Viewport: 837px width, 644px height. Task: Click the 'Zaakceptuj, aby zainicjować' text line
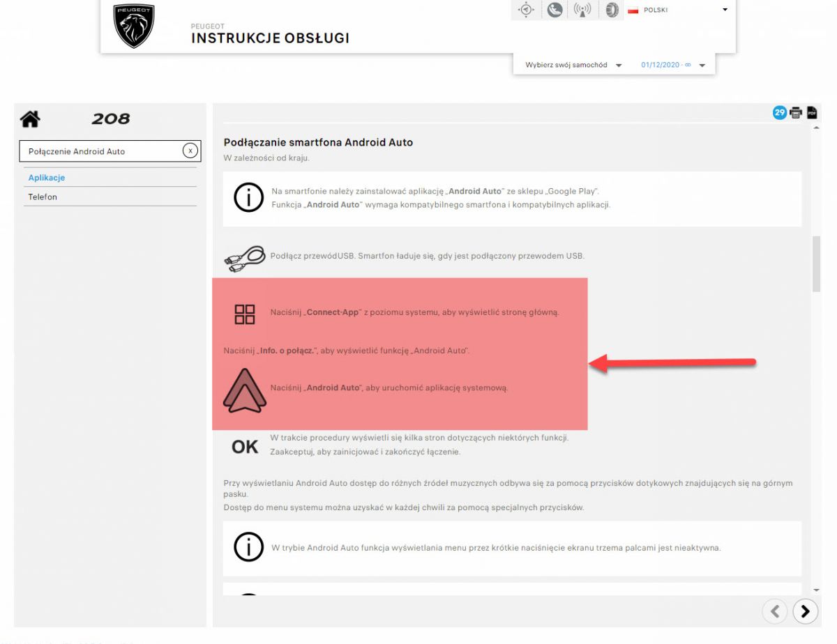pyautogui.click(x=365, y=452)
